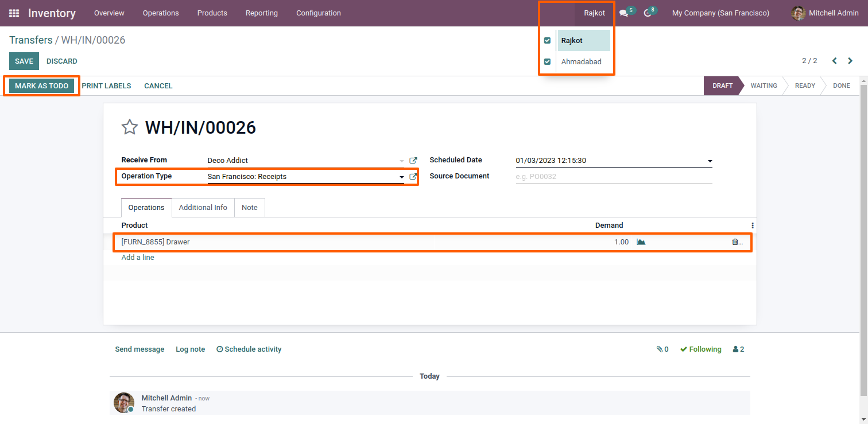Click the DRAFT status stage
Screen dimensions: 868x424
point(722,86)
